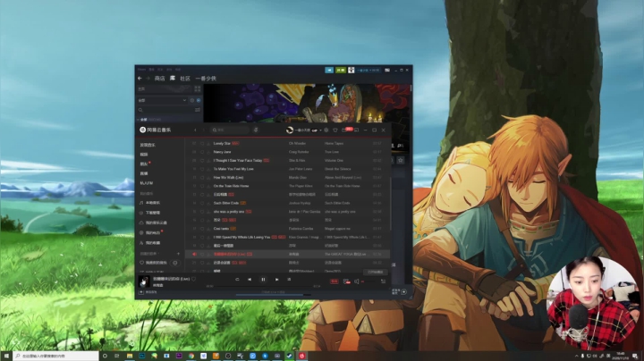Toggle heart for On the Train Ride Home

pos(202,186)
